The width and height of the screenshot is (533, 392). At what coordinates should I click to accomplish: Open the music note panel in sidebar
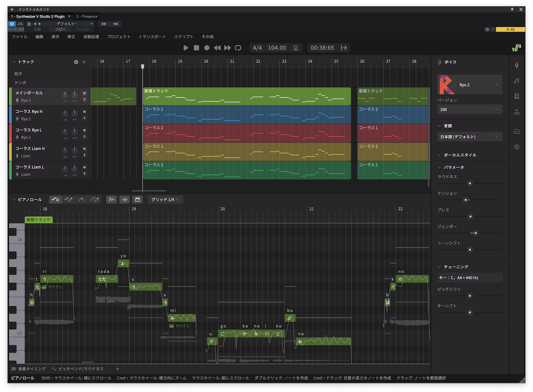pyautogui.click(x=517, y=80)
